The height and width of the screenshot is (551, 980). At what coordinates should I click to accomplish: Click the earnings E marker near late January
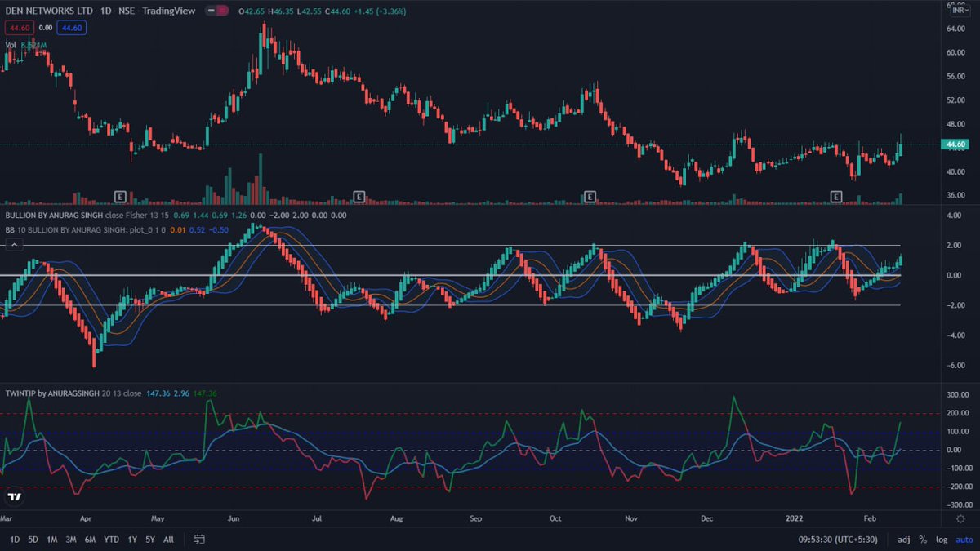835,196
